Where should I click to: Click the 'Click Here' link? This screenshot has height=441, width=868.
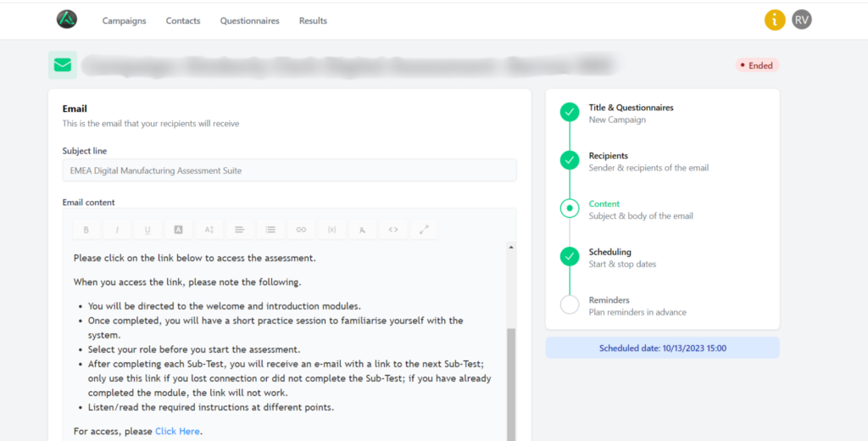(x=178, y=432)
